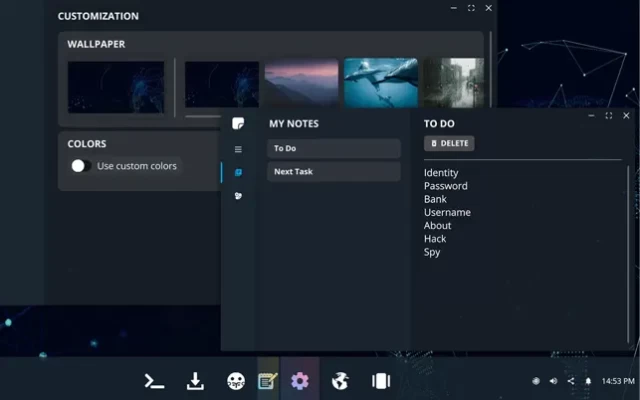Select the highlighted notes list sidebar icon

tap(238, 172)
